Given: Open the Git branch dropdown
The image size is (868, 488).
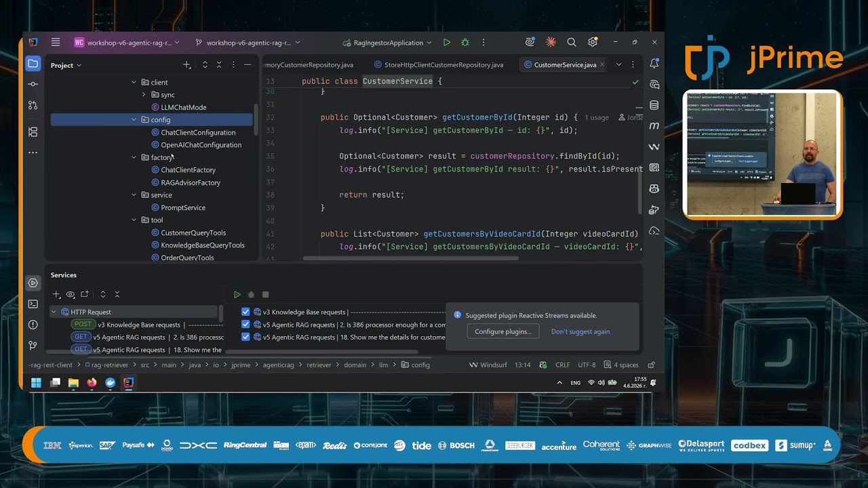Looking at the screenshot, I should [248, 42].
